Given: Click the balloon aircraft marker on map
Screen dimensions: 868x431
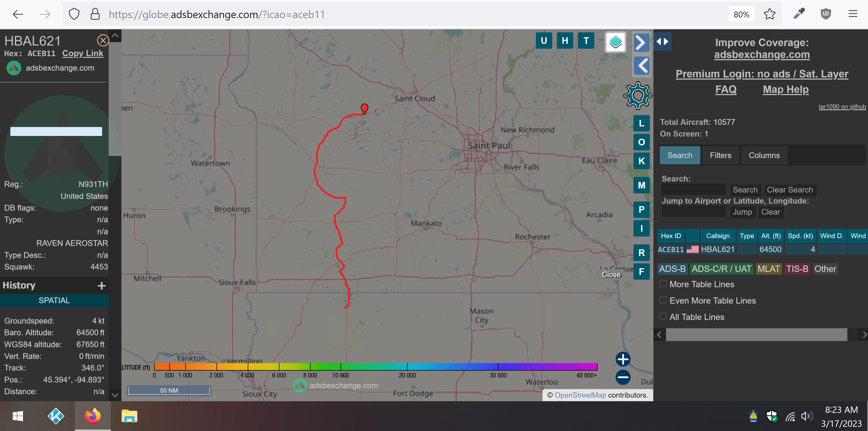Looking at the screenshot, I should (x=364, y=108).
